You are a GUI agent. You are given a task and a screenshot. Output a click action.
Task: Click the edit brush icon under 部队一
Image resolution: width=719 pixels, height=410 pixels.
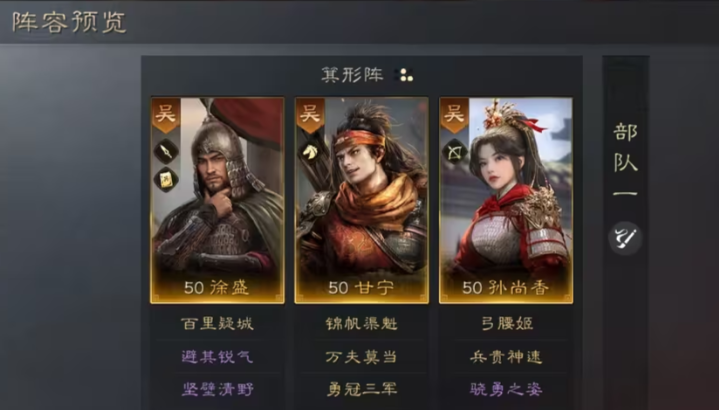(x=625, y=238)
